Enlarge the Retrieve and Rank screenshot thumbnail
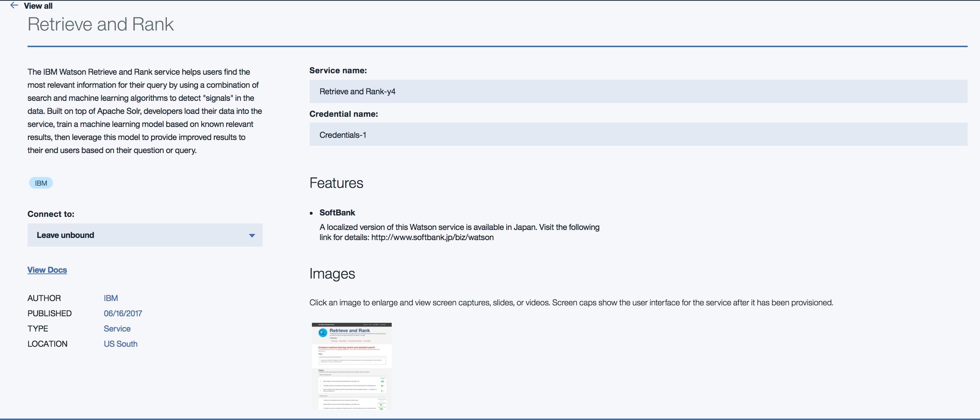The image size is (980, 420). click(x=351, y=366)
